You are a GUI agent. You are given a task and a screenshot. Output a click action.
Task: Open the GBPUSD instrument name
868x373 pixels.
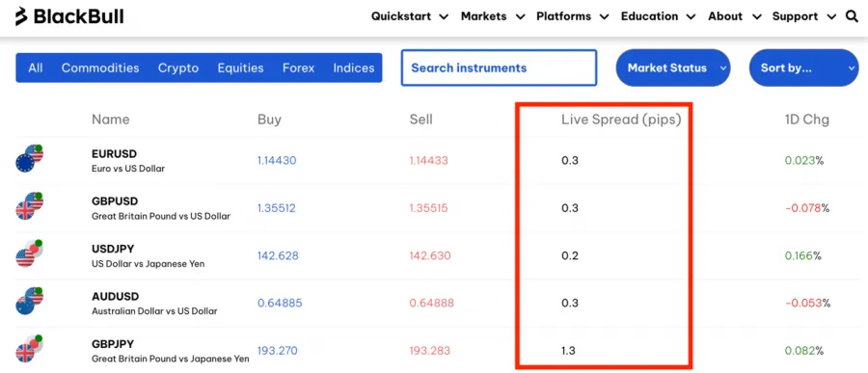[115, 201]
